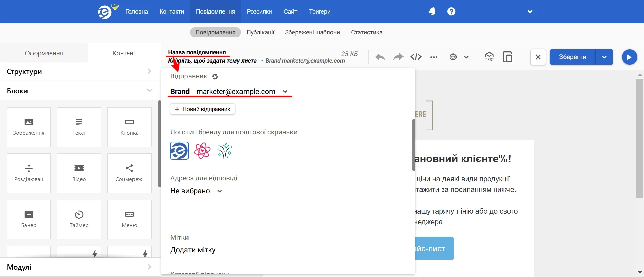
Task: Click the email canvas vertical scrollbar
Action: coord(640,138)
